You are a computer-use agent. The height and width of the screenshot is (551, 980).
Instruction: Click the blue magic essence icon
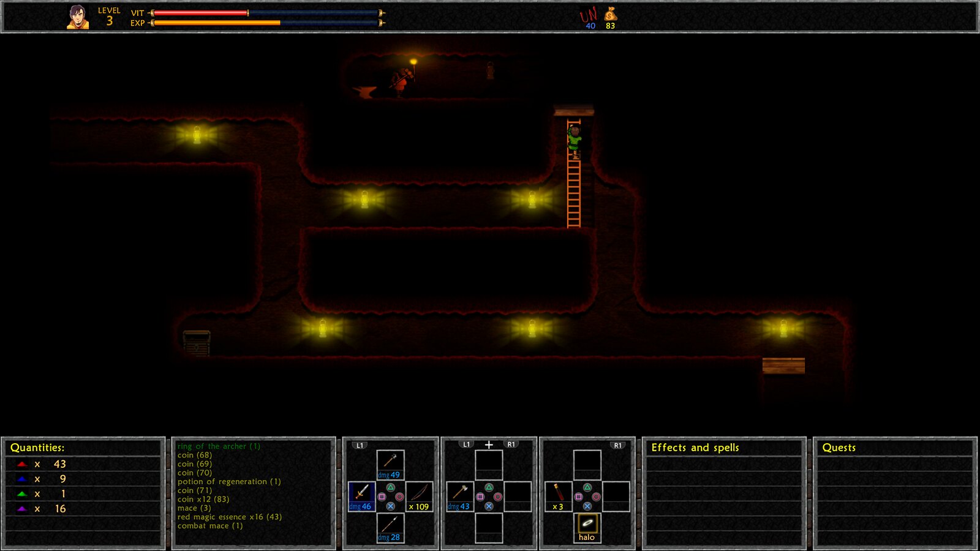point(22,479)
